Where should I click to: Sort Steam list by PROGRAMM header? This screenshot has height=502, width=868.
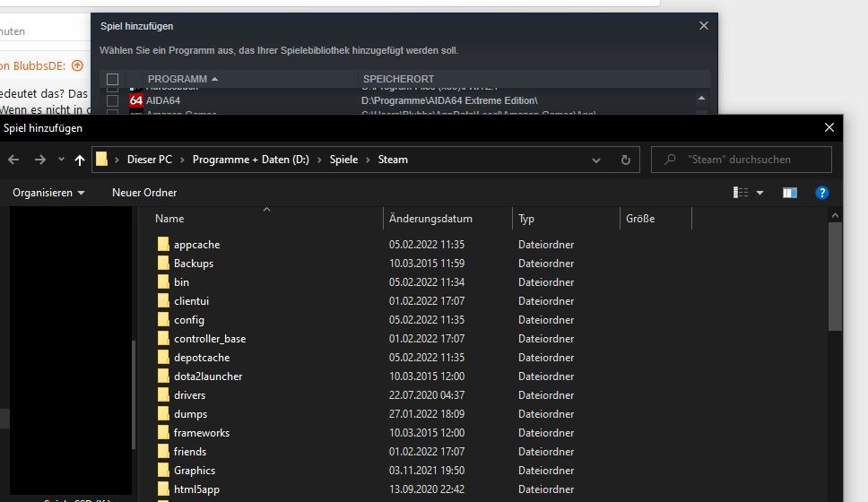pos(183,79)
